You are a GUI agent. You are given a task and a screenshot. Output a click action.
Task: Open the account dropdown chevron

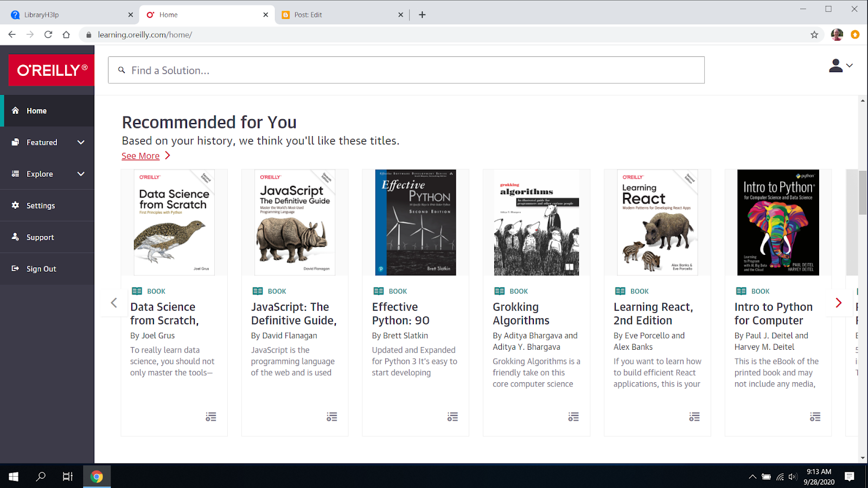[x=850, y=66]
